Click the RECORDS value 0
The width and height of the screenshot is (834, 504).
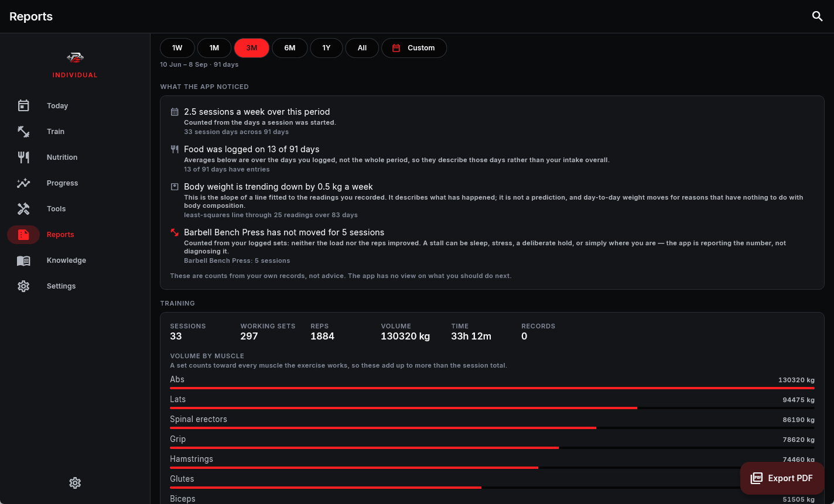524,336
